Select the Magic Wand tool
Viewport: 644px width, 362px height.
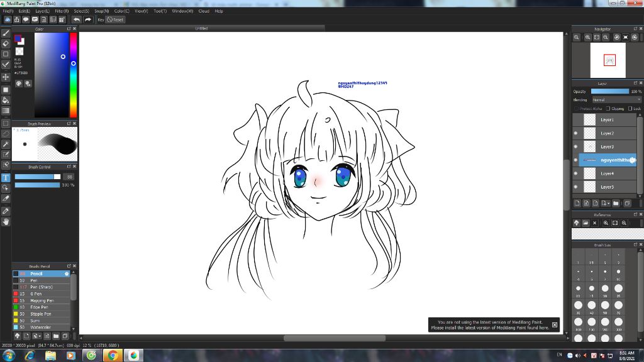[x=6, y=144]
